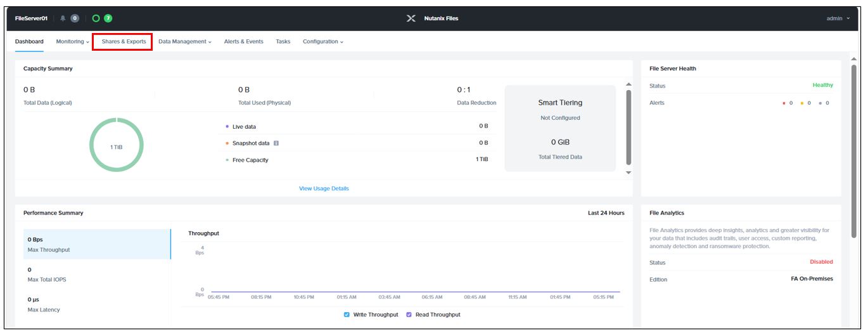Select the Max Throughput metric
Viewport: 868px width, 333px height.
click(97, 244)
